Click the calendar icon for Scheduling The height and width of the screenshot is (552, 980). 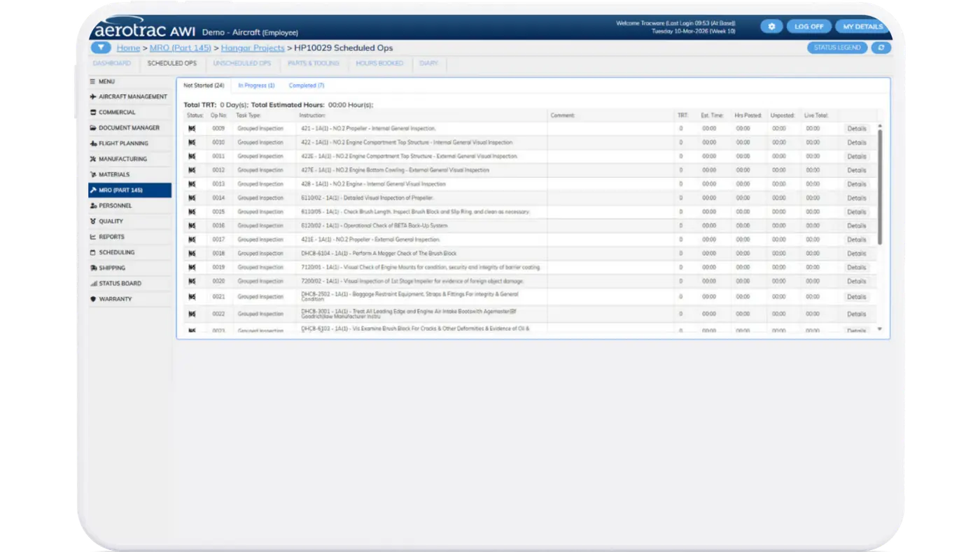[93, 252]
